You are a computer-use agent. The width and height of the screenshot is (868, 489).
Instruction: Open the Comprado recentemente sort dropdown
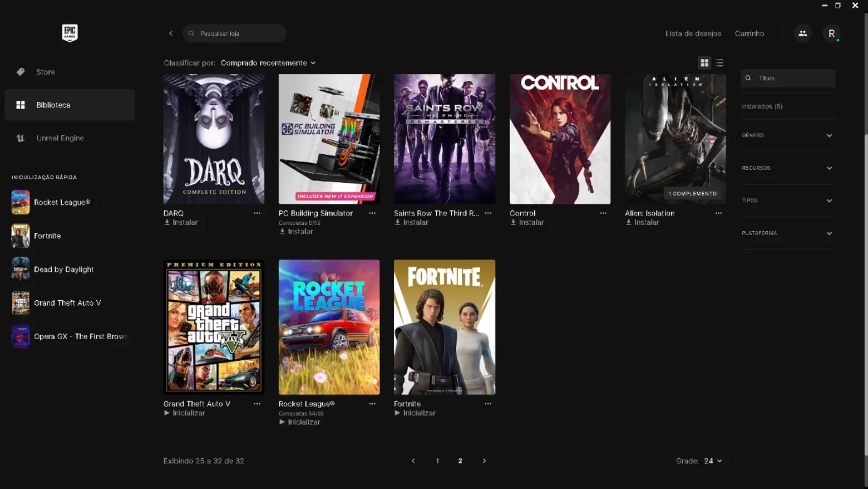click(268, 63)
